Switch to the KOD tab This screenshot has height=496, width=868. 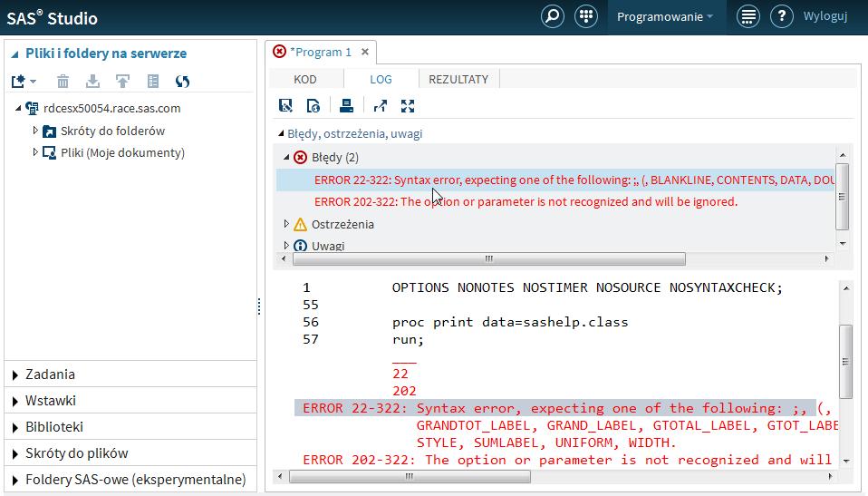coord(305,79)
